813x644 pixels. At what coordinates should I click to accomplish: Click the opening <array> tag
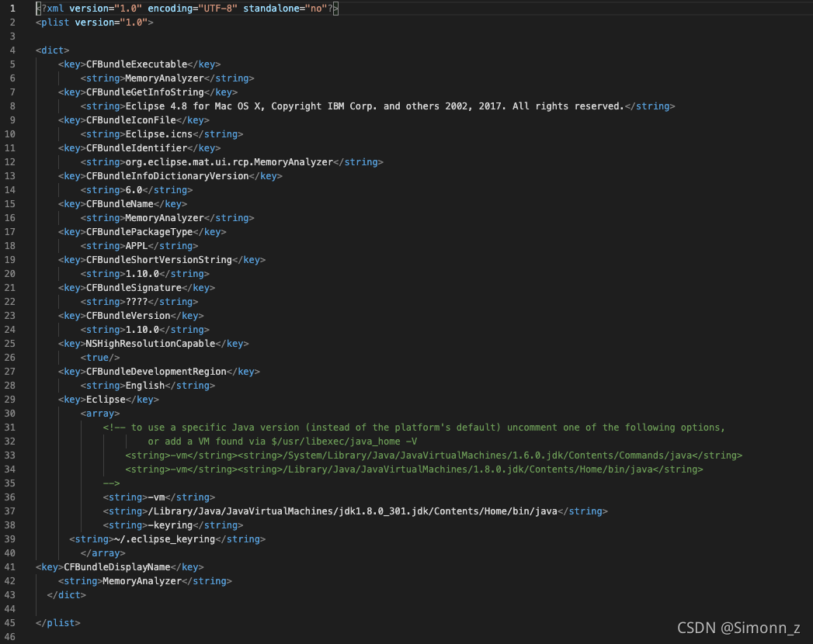(100, 414)
